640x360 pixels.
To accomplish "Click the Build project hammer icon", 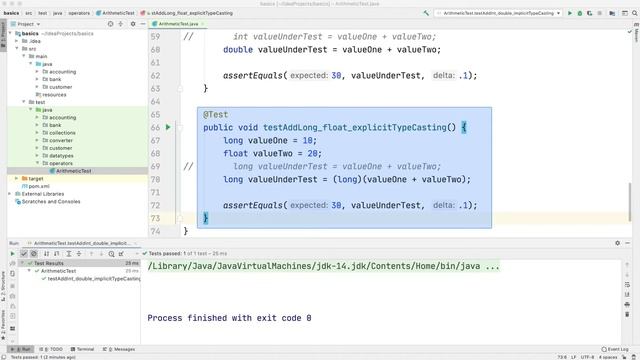I will click(426, 13).
